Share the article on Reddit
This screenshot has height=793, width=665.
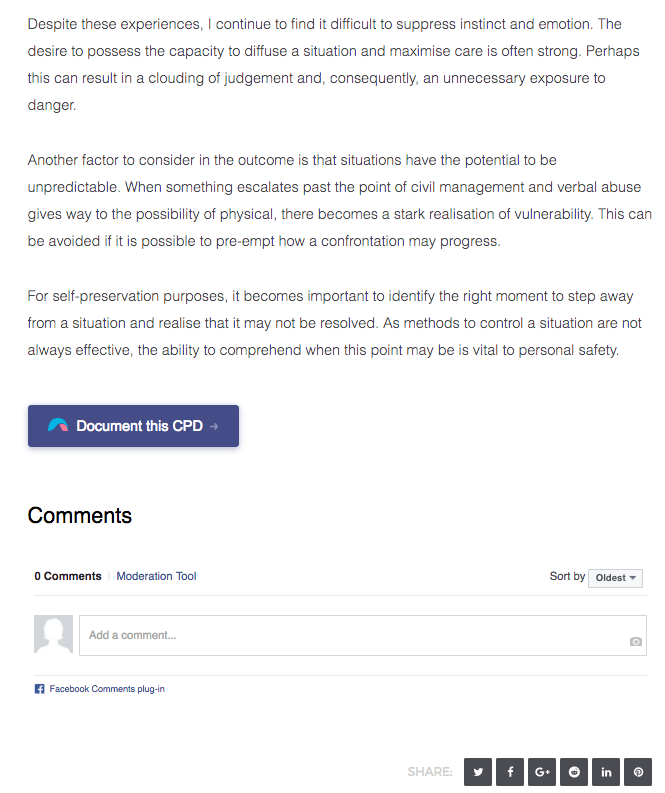pos(574,772)
